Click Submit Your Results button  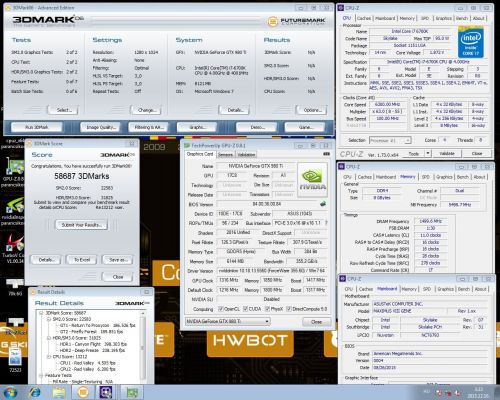[81, 225]
